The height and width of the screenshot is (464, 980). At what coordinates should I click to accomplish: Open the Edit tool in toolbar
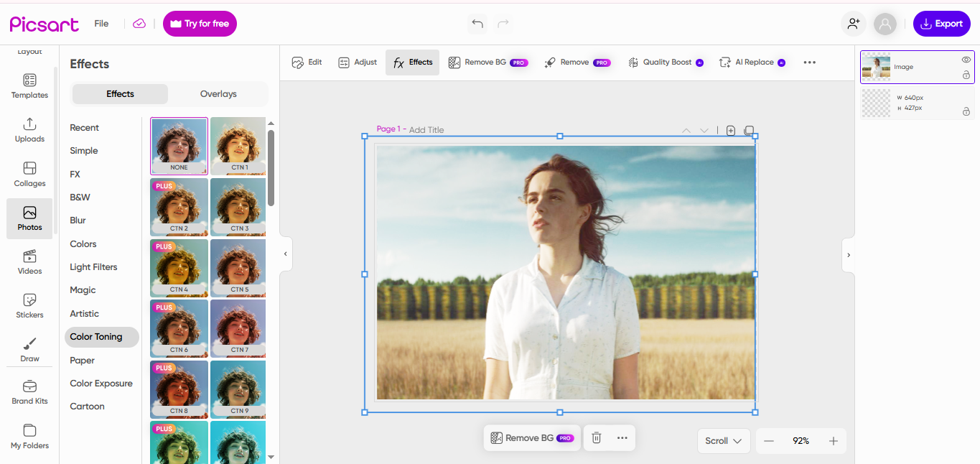pos(307,62)
